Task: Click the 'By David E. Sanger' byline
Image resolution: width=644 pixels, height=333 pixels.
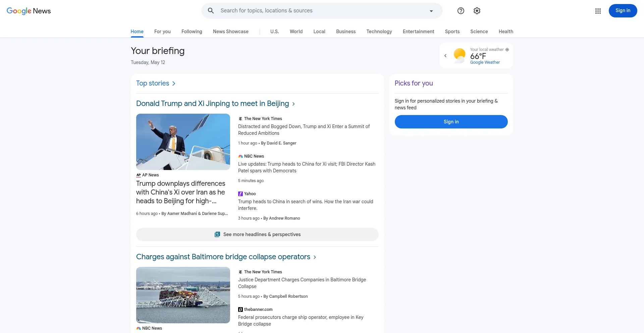Action: (279, 143)
